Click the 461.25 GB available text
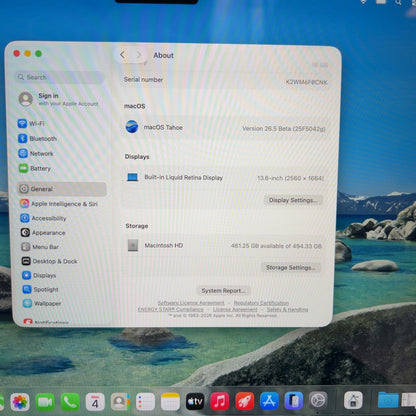 click(x=276, y=246)
